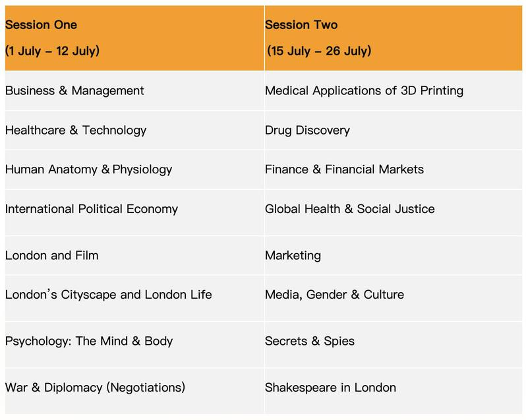
Task: Click London's Cityscape and London Life
Action: click(109, 295)
